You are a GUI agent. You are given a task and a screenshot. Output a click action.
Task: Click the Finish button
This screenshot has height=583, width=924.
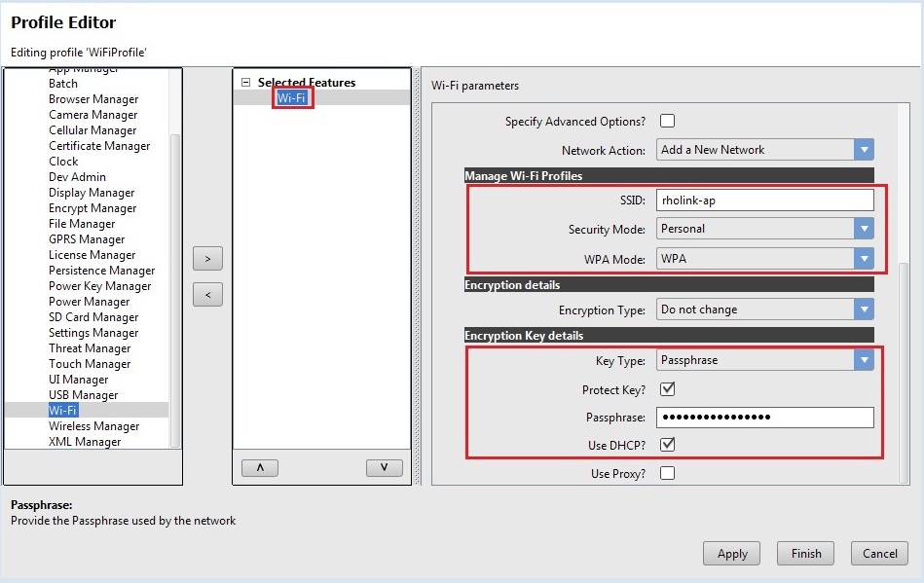(805, 554)
